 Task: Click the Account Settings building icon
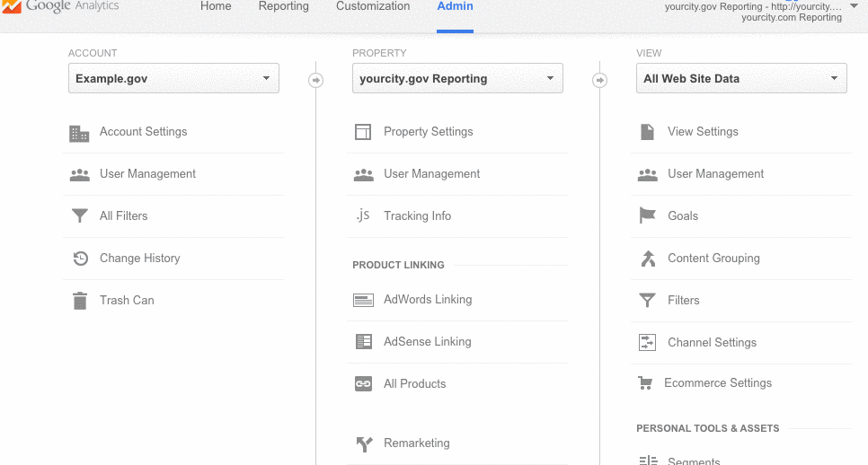pyautogui.click(x=79, y=133)
